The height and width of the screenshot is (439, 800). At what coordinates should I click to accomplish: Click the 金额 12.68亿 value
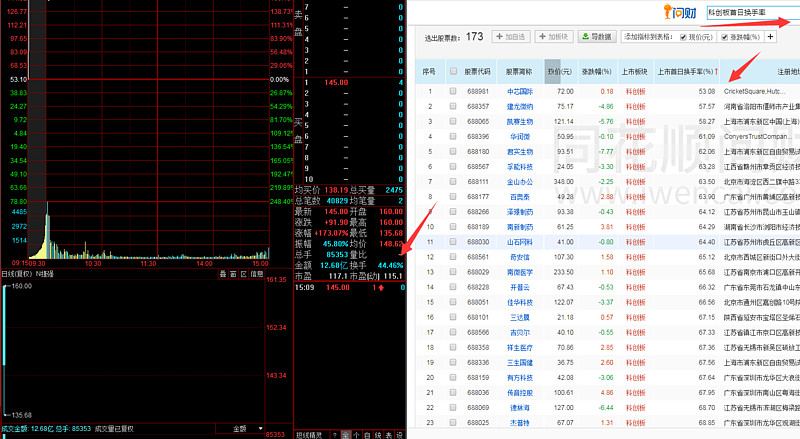(x=333, y=265)
